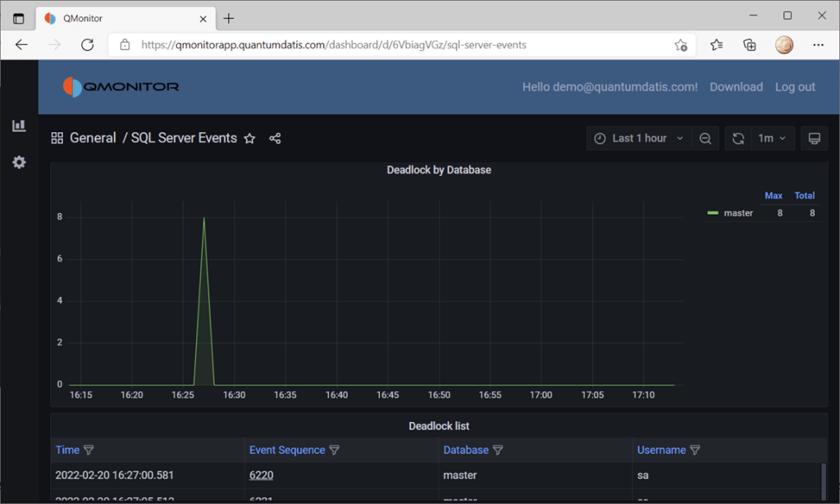Toggle the master series in chart legend
The width and height of the screenshot is (840, 504).
point(738,213)
